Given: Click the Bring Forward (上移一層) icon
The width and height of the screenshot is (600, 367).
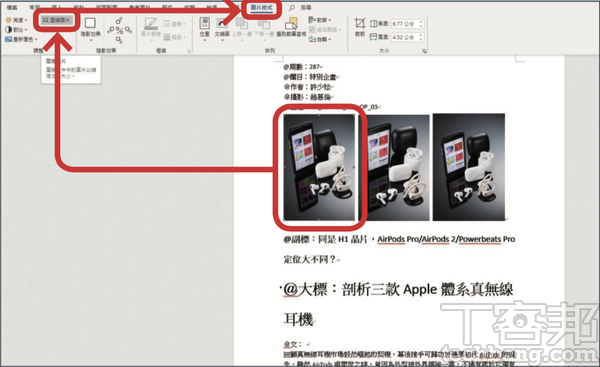Looking at the screenshot, I should 241,24.
